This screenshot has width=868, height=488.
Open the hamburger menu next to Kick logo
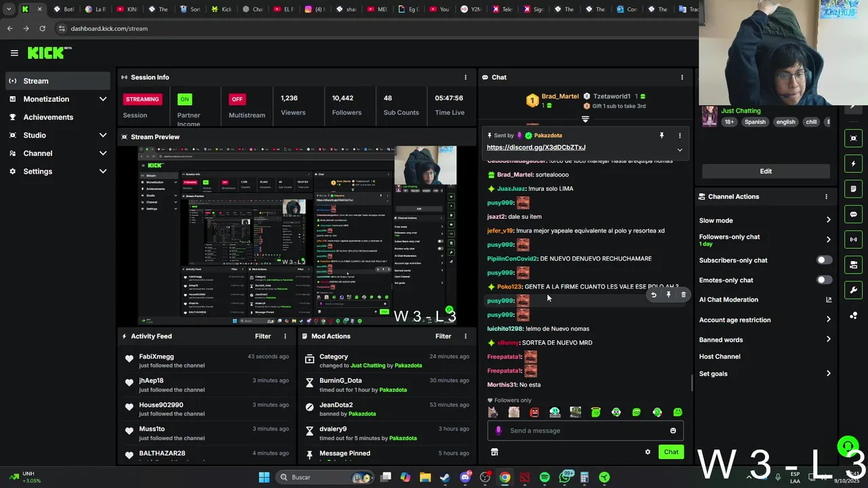click(x=14, y=53)
